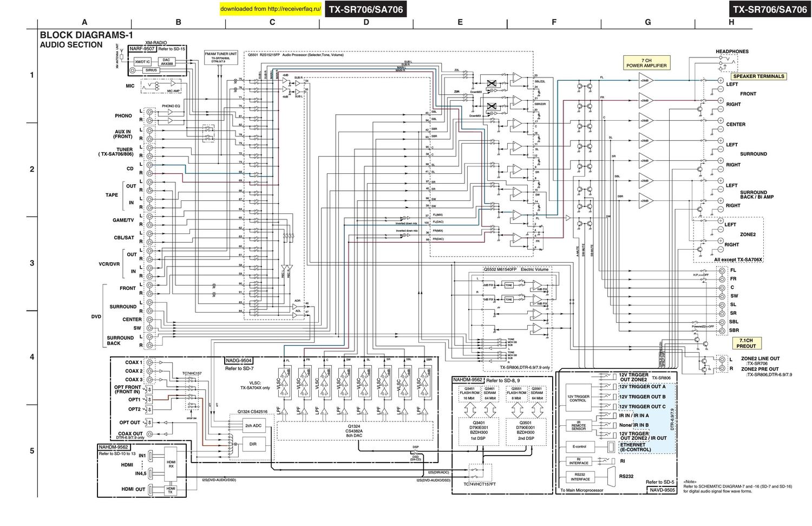This screenshot has width=812, height=526.
Task: Click the Q5501 Audio Processor heading
Action: pyautogui.click(x=296, y=55)
